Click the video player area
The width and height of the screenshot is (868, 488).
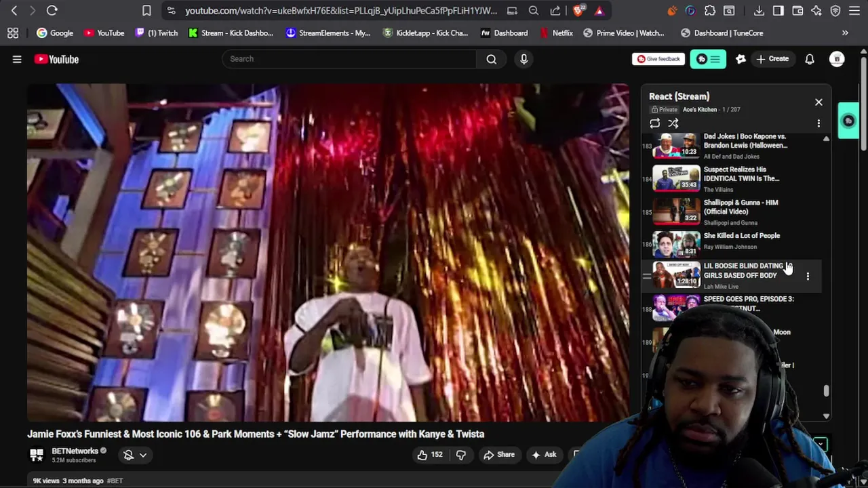(328, 252)
